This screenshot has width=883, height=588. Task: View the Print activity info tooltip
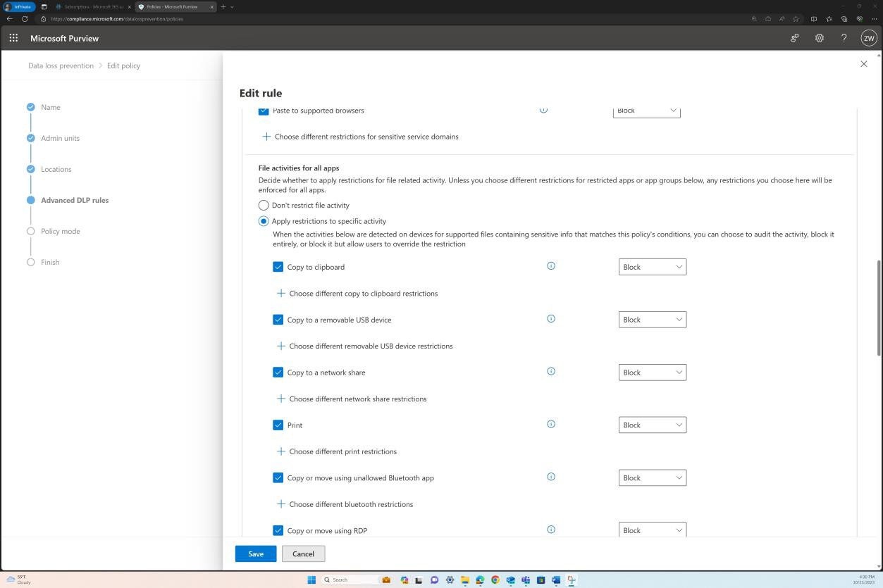pos(550,424)
